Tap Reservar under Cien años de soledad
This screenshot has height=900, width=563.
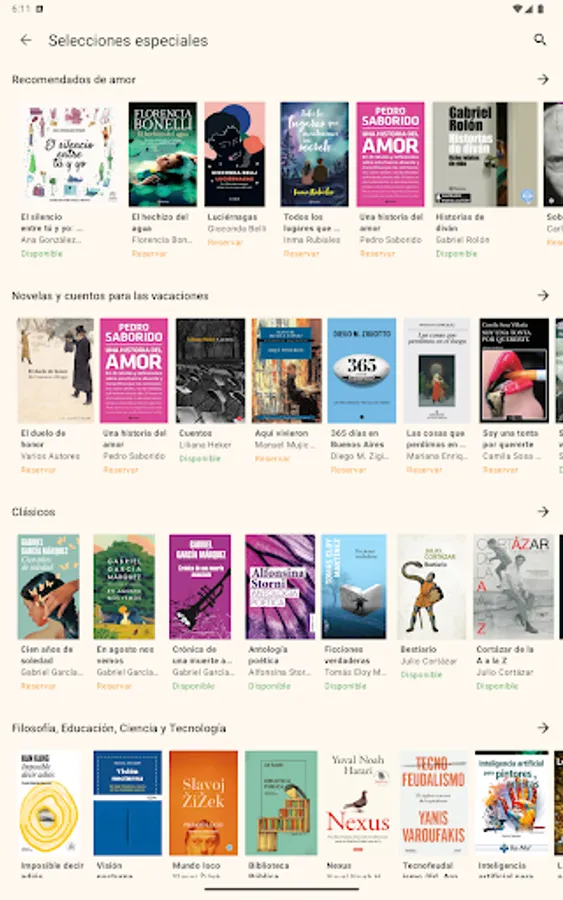(x=38, y=686)
